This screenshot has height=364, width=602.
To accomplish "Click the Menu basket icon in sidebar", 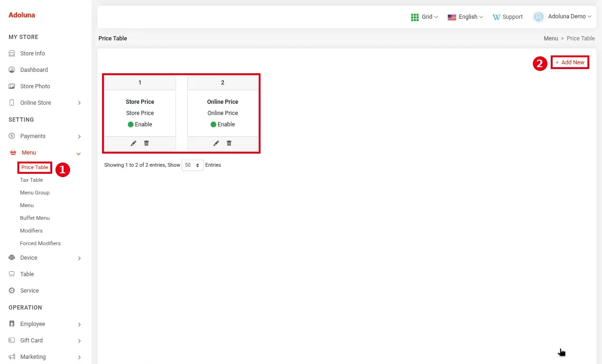I will 13,153.
